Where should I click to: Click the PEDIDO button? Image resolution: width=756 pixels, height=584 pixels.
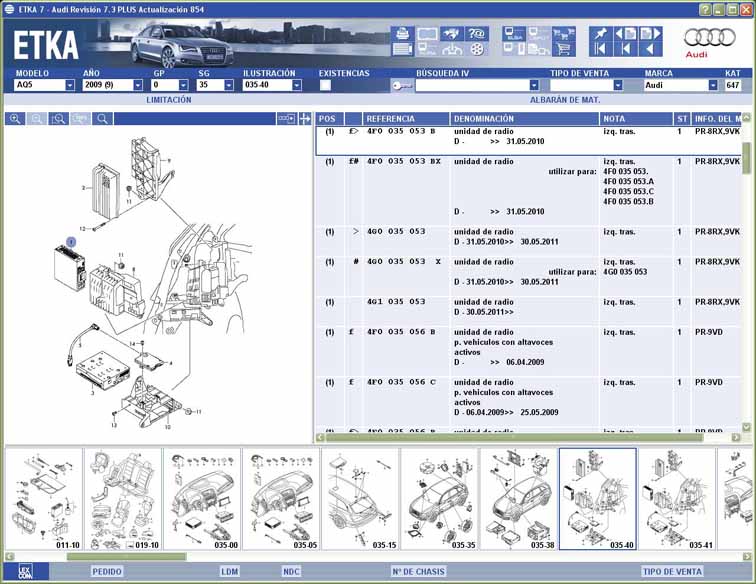(107, 571)
